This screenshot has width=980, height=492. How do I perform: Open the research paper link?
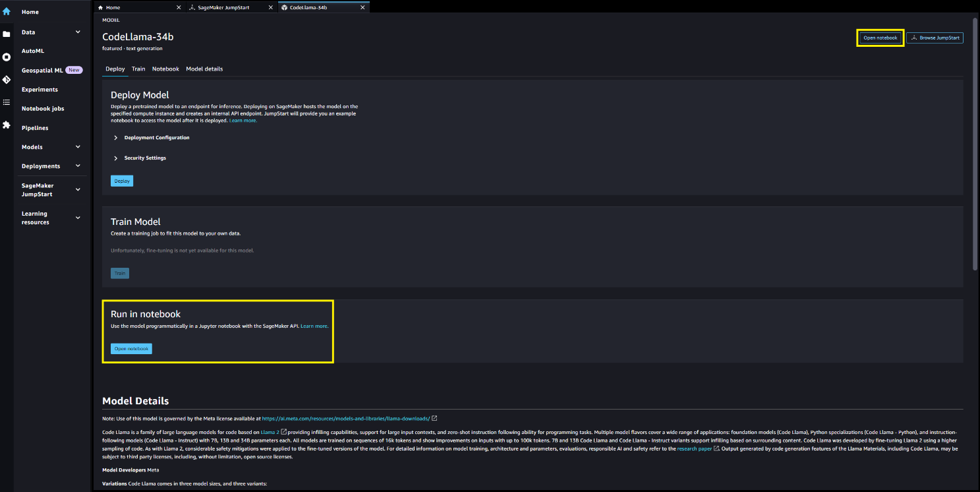pos(694,448)
